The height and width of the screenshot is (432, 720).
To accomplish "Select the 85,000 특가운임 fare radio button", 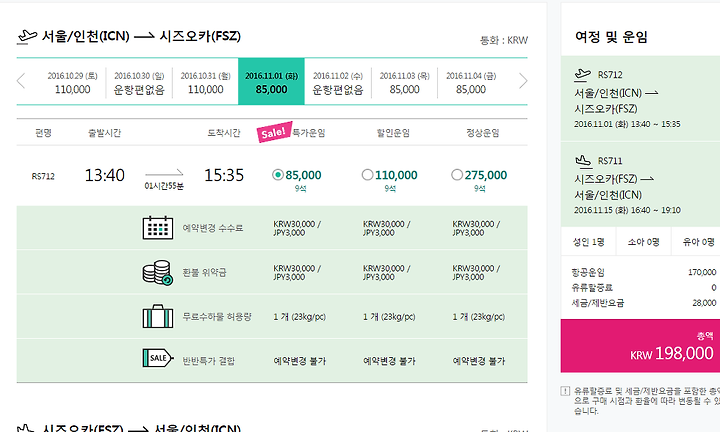I will 277,175.
